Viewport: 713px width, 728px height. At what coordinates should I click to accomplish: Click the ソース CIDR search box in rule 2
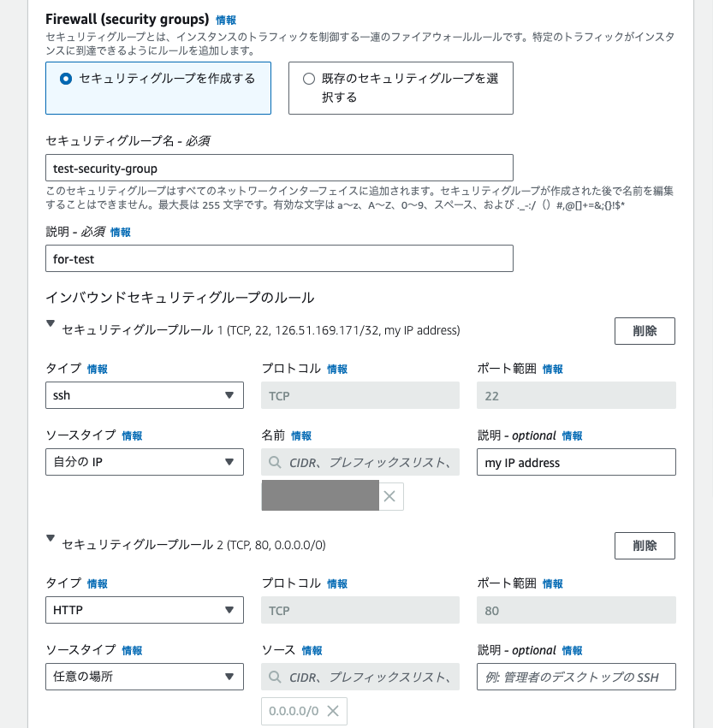359,676
